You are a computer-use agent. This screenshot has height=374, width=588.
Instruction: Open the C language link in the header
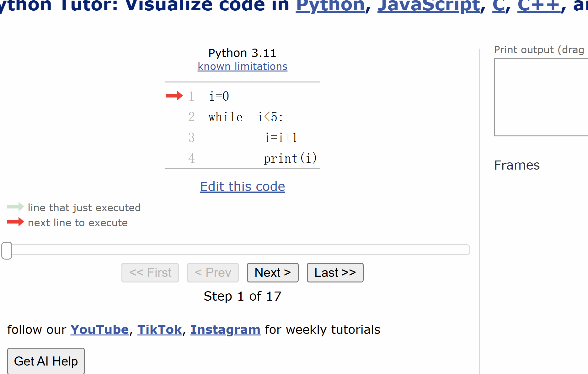pyautogui.click(x=499, y=6)
